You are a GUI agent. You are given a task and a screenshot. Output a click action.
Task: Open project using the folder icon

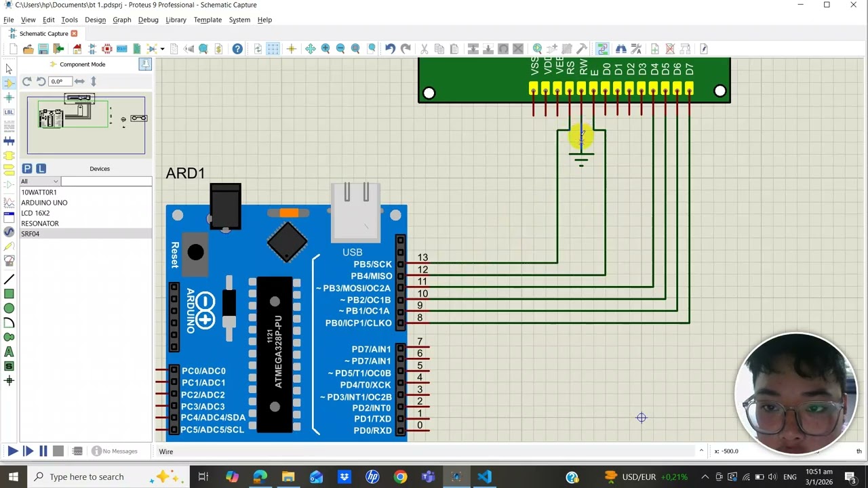pyautogui.click(x=28, y=49)
